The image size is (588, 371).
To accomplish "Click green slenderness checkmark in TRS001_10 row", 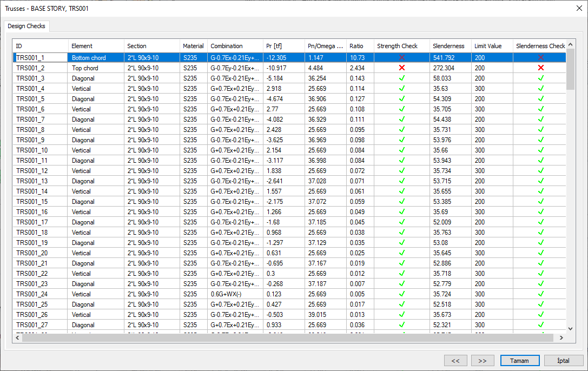I will [x=540, y=150].
